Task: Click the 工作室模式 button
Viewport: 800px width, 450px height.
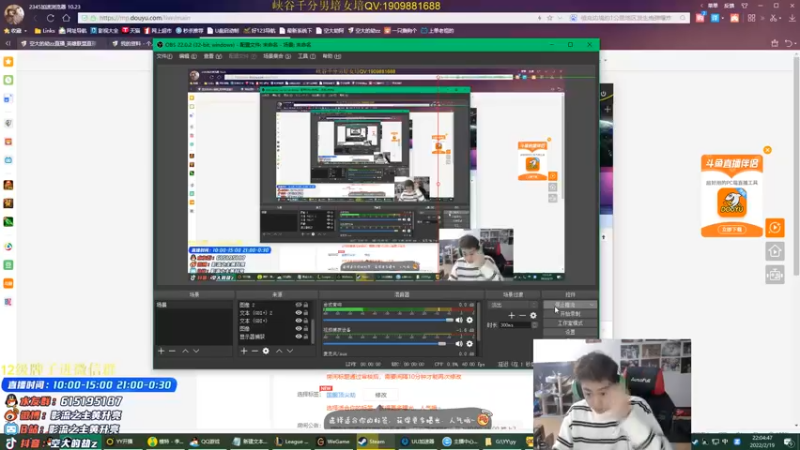Action: coord(569,323)
